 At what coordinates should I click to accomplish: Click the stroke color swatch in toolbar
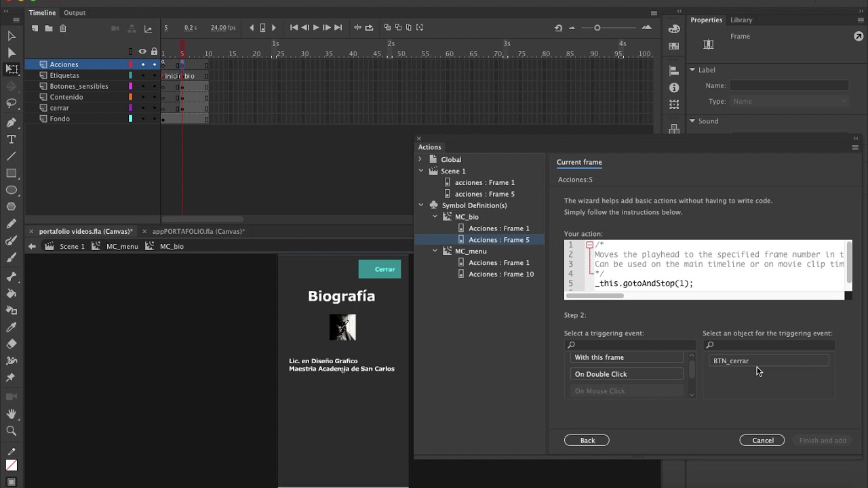tap(12, 465)
